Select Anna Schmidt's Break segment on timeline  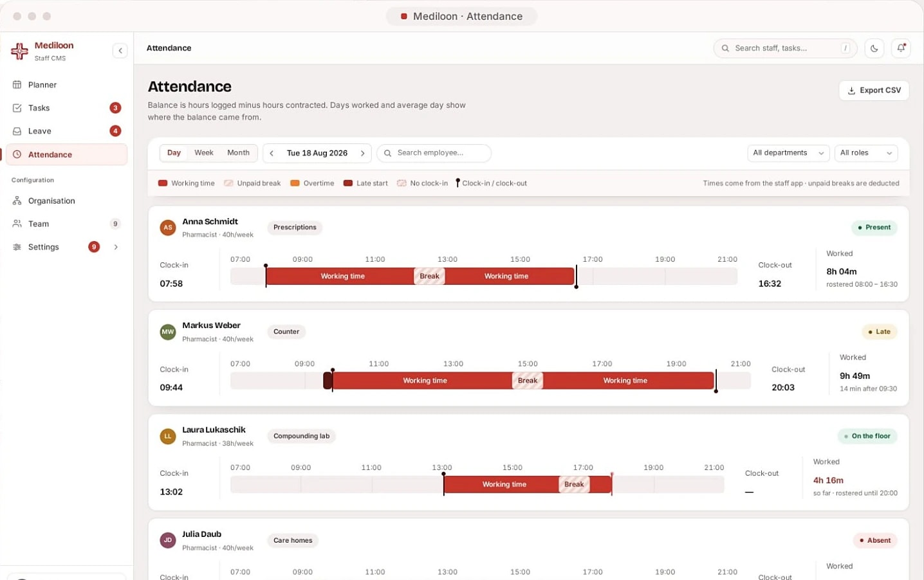(429, 276)
